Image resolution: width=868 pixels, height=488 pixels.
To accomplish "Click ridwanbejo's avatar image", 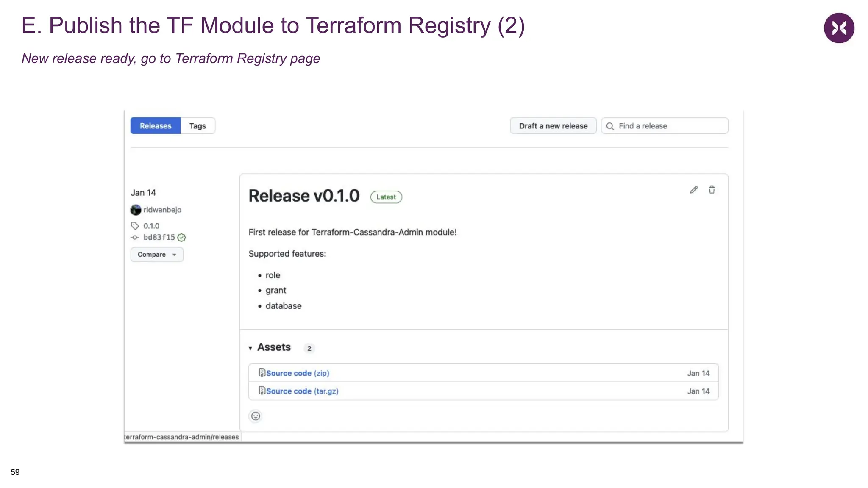I will [x=136, y=210].
